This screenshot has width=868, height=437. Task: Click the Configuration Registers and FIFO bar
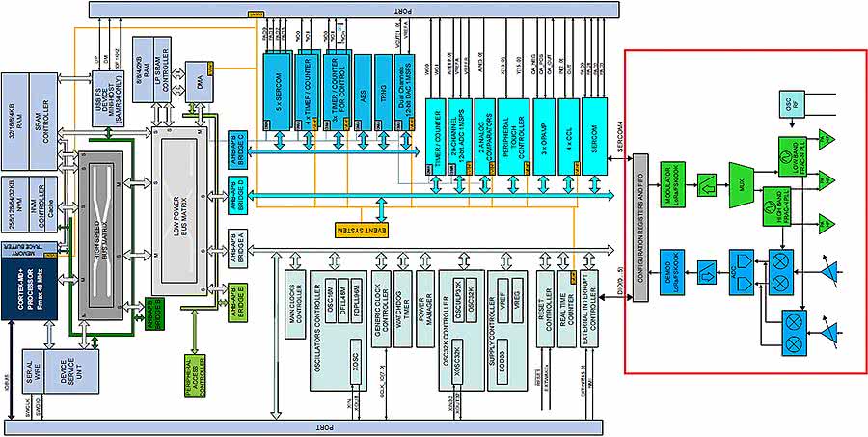point(638,228)
